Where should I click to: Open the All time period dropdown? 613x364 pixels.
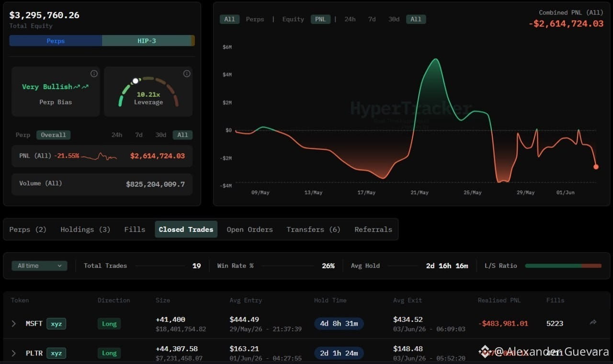pyautogui.click(x=39, y=266)
